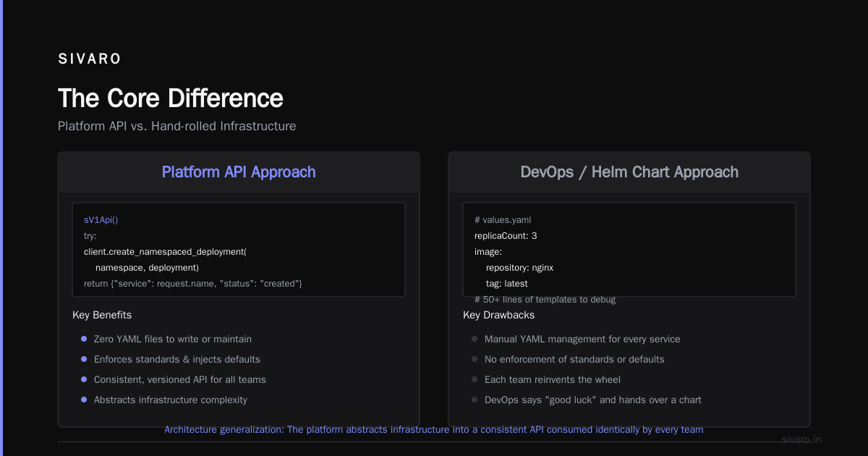This screenshot has height=456, width=868.
Task: Click "# 50+ lines of templates to debug"
Action: [x=545, y=299]
